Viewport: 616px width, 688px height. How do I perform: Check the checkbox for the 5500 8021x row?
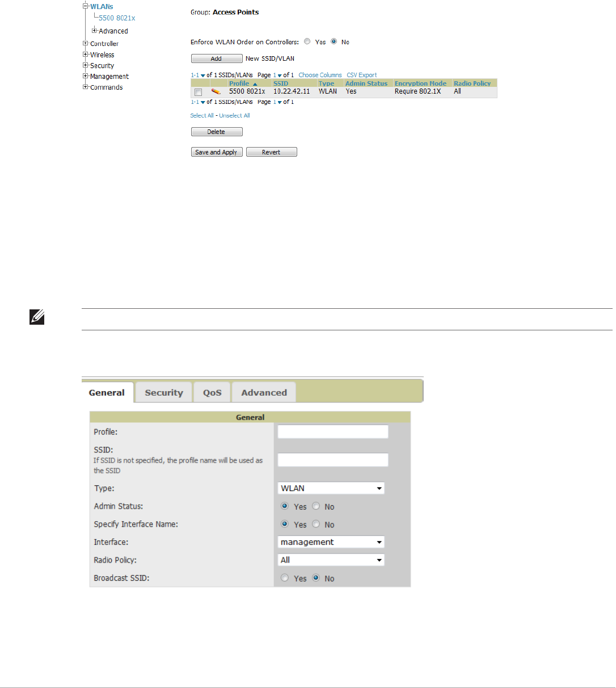[x=198, y=92]
